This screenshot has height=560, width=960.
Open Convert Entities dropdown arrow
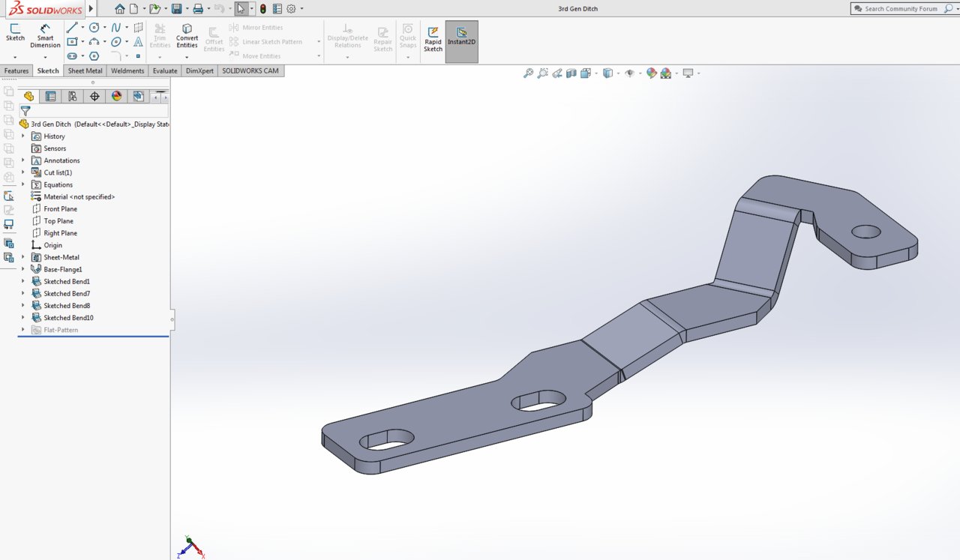187,57
